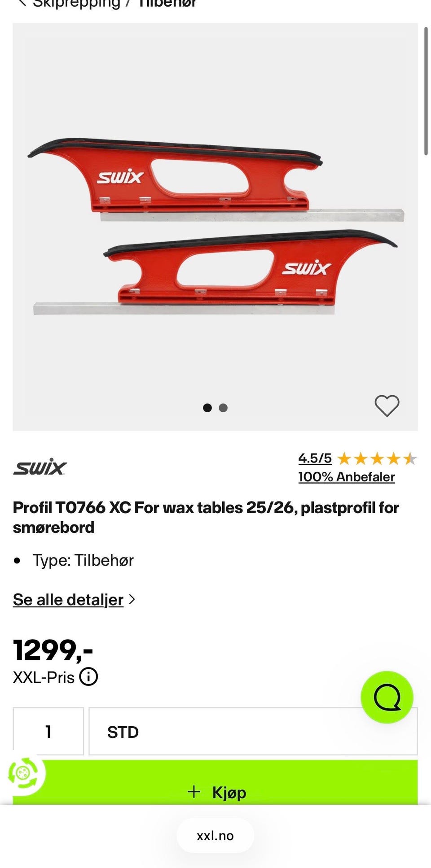Click the plus icon on Kjøp

click(194, 792)
